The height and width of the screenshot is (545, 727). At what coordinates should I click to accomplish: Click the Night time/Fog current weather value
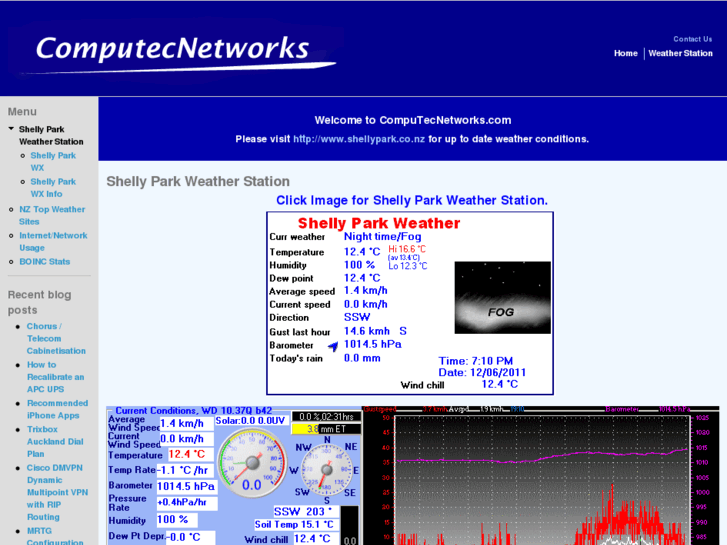[383, 237]
